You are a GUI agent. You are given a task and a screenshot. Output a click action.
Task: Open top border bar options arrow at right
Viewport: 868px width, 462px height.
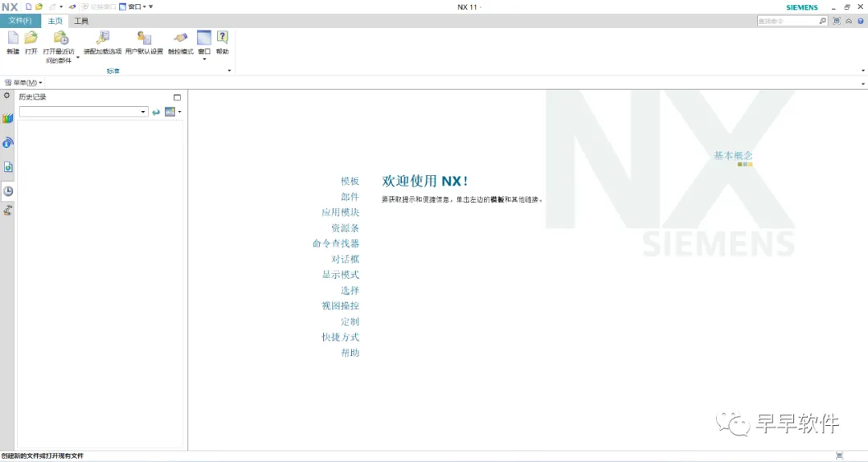tap(863, 84)
